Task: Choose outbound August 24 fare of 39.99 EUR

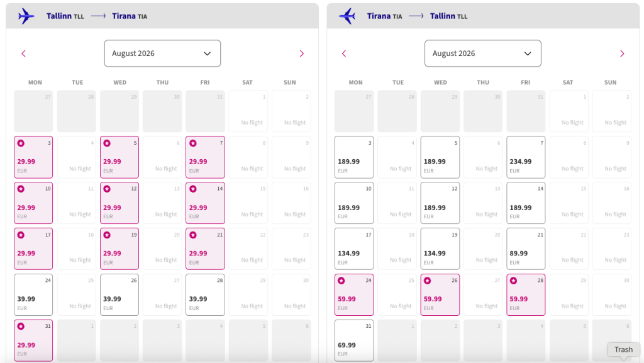Action: 33,294
